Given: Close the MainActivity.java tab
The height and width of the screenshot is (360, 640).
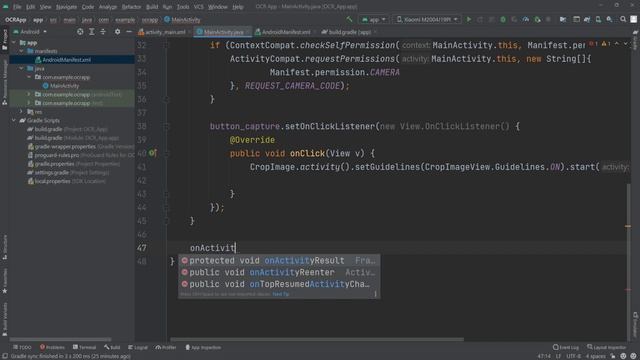Looking at the screenshot, I should [247, 32].
